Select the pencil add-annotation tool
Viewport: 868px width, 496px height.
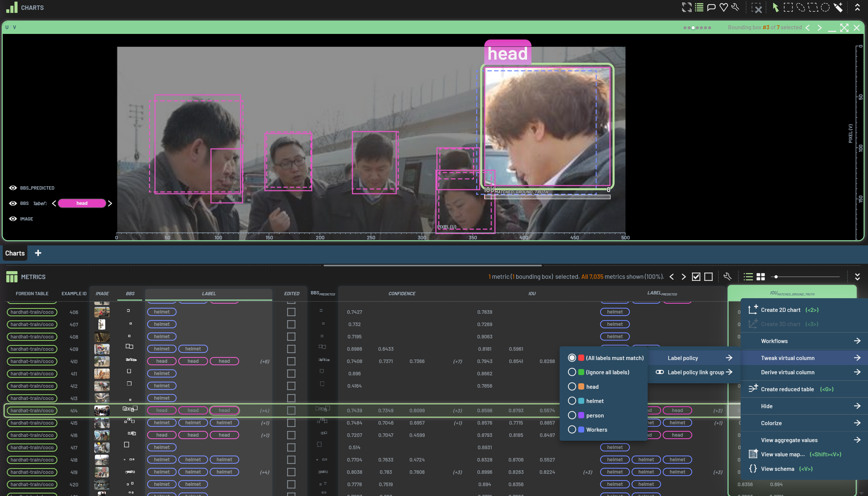click(838, 7)
